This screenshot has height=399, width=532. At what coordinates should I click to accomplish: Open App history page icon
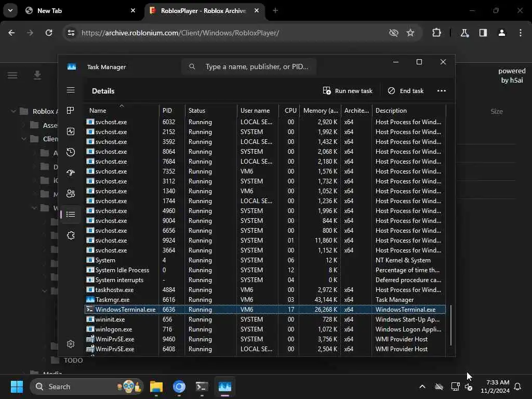click(71, 152)
